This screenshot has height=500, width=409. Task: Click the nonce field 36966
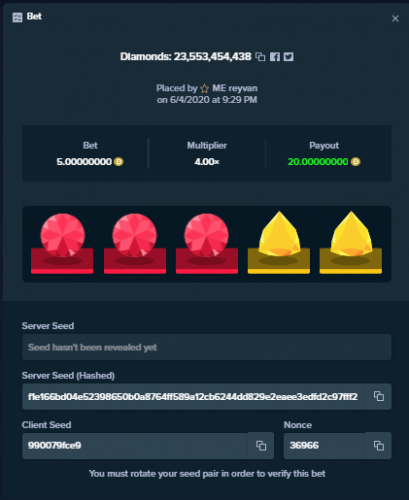[324, 446]
